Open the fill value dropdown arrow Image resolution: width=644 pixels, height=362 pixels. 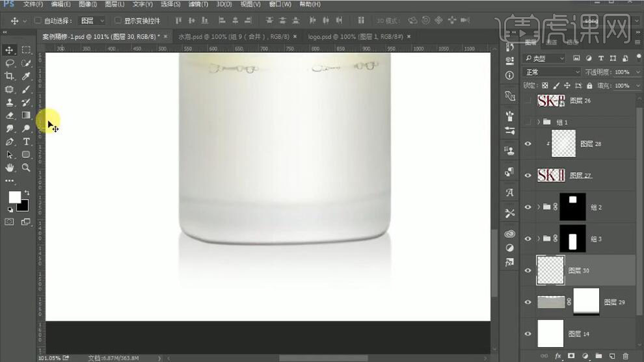[637, 86]
